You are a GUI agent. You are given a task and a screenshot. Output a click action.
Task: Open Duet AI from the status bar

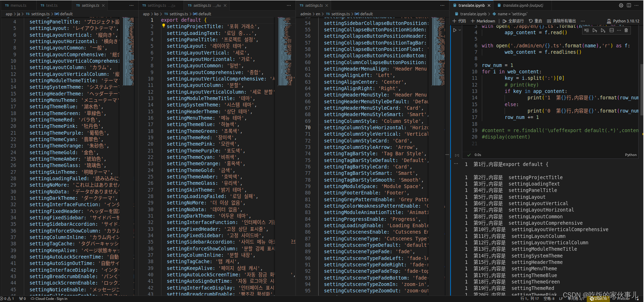(x=598, y=299)
